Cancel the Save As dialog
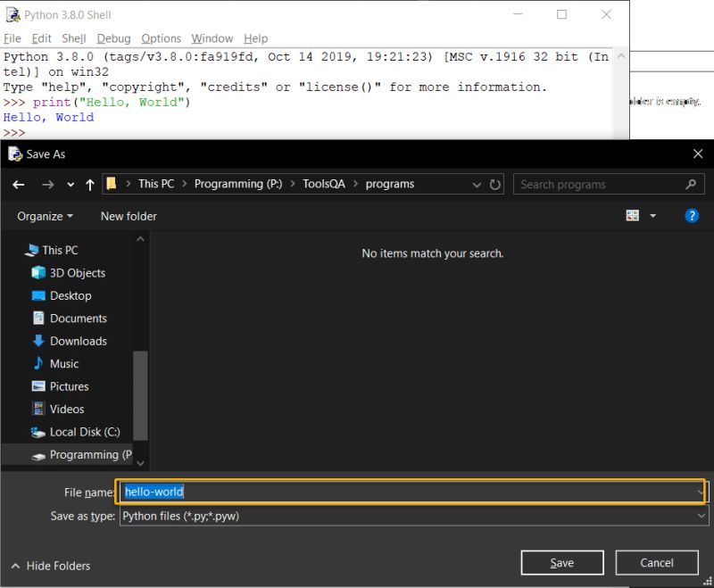 pos(657,562)
